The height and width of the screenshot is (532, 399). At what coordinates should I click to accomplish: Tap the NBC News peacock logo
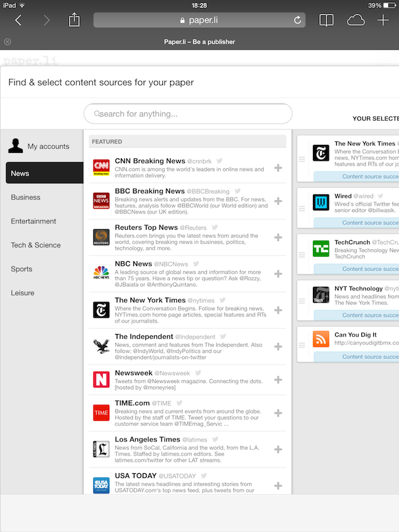point(101,274)
